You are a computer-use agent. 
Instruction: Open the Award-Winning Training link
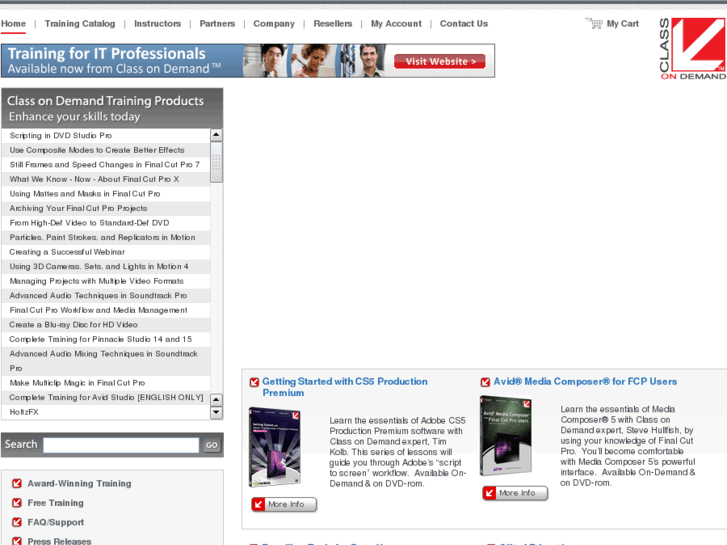(x=79, y=483)
